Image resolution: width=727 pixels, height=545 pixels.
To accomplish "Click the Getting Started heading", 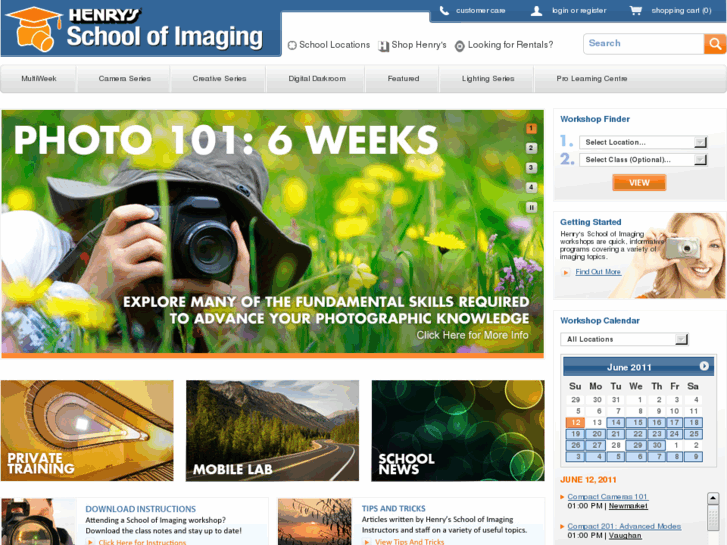I will [590, 222].
